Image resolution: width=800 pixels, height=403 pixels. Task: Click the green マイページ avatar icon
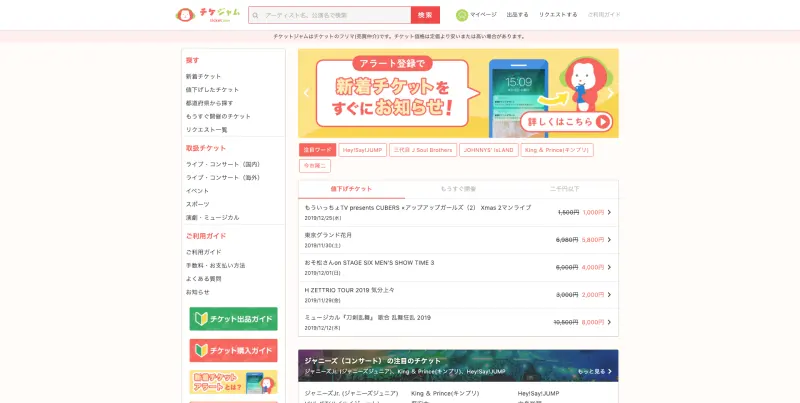(x=462, y=15)
